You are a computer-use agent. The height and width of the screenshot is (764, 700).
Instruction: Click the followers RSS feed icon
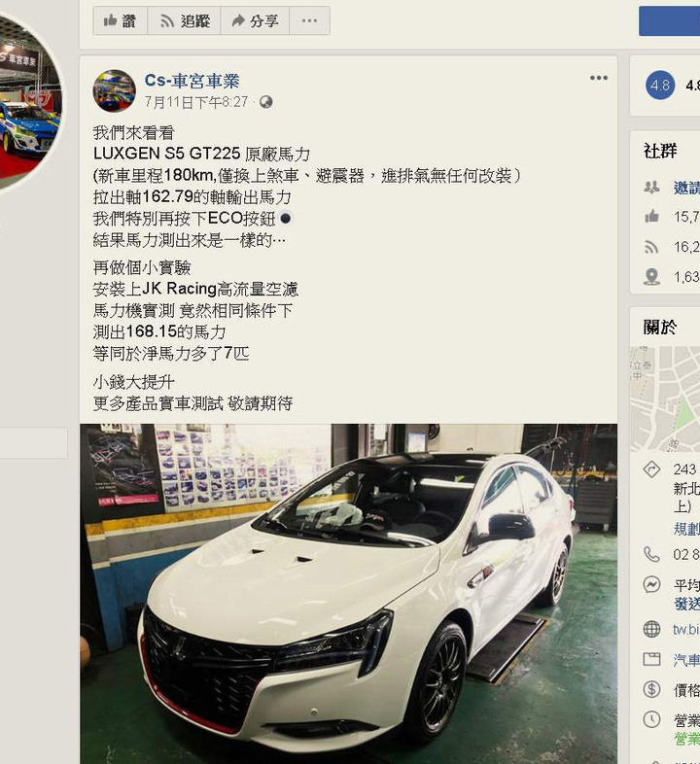(x=651, y=247)
